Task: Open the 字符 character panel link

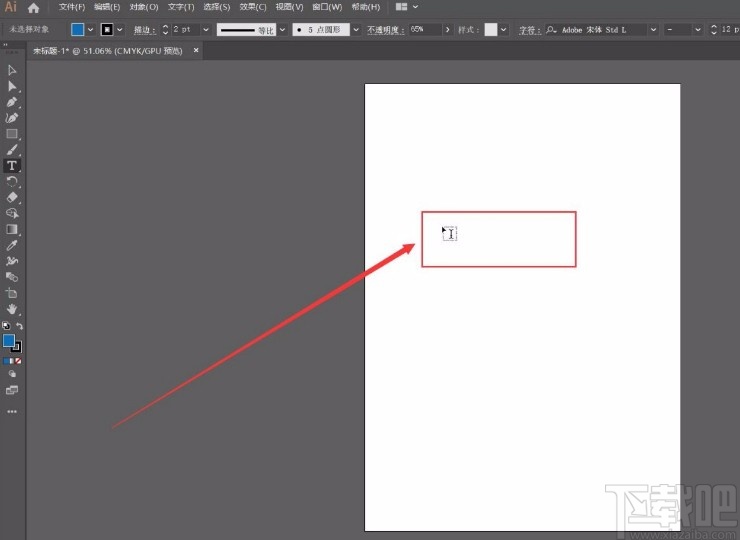Action: [530, 30]
